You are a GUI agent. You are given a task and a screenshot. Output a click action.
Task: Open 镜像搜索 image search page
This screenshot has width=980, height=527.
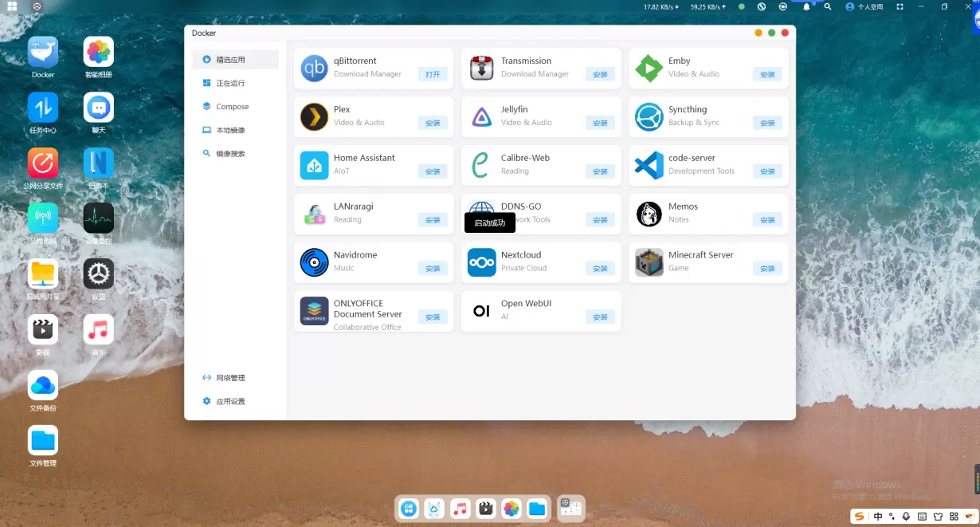coord(230,154)
